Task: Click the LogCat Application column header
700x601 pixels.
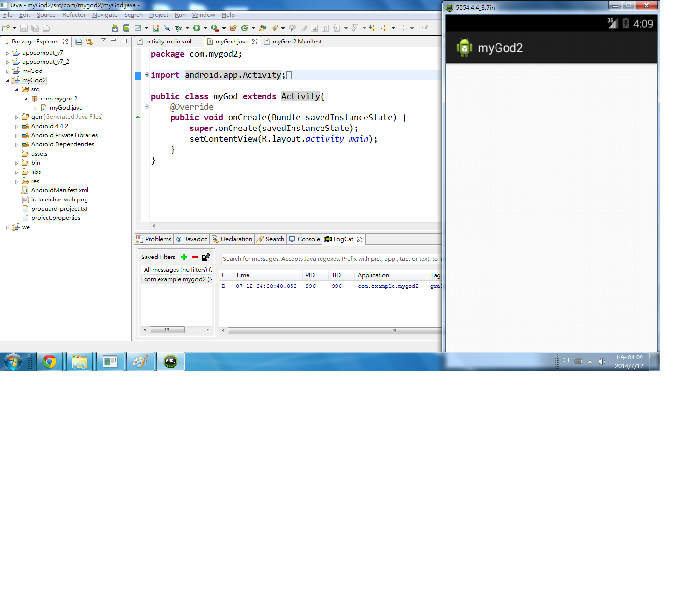Action: click(391, 275)
